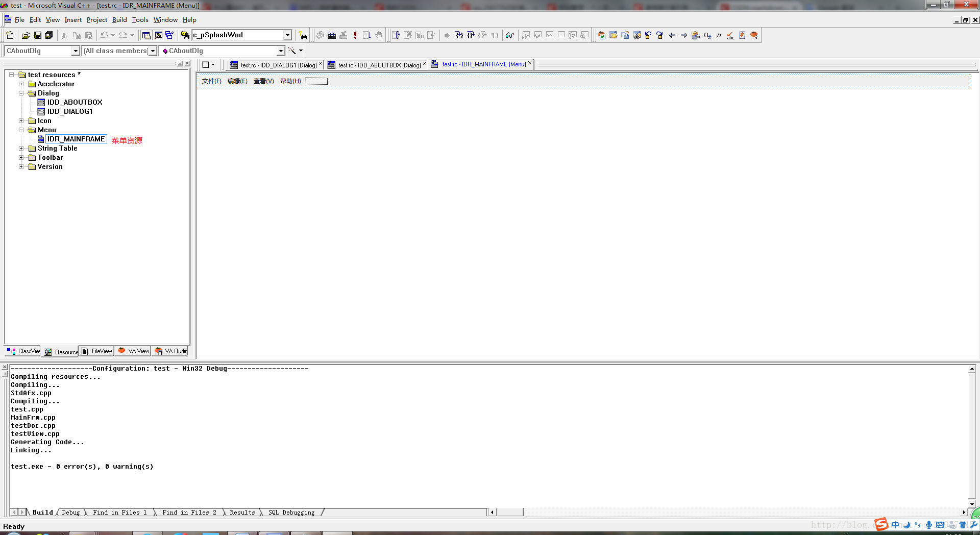Click the Save floppy disk icon
The width and height of the screenshot is (980, 535).
pyautogui.click(x=37, y=35)
